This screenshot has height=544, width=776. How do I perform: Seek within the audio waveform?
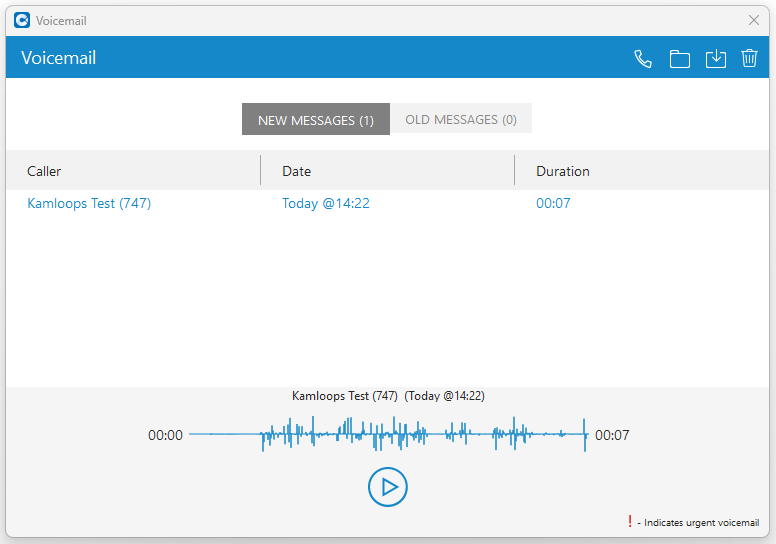pos(388,435)
